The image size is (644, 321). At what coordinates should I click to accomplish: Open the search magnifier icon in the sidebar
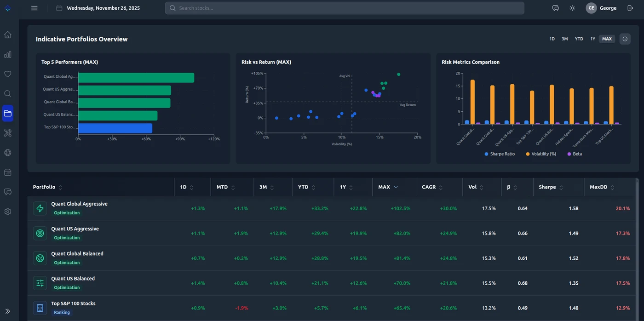[x=8, y=93]
